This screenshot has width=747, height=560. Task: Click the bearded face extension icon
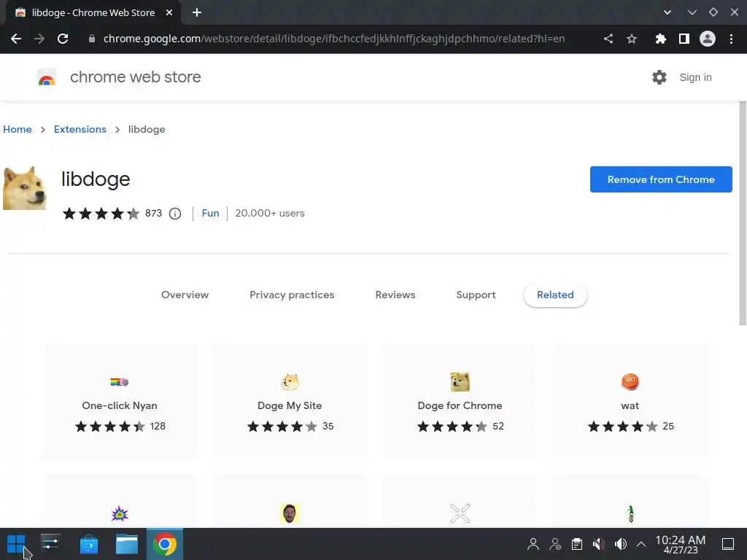[x=290, y=513]
